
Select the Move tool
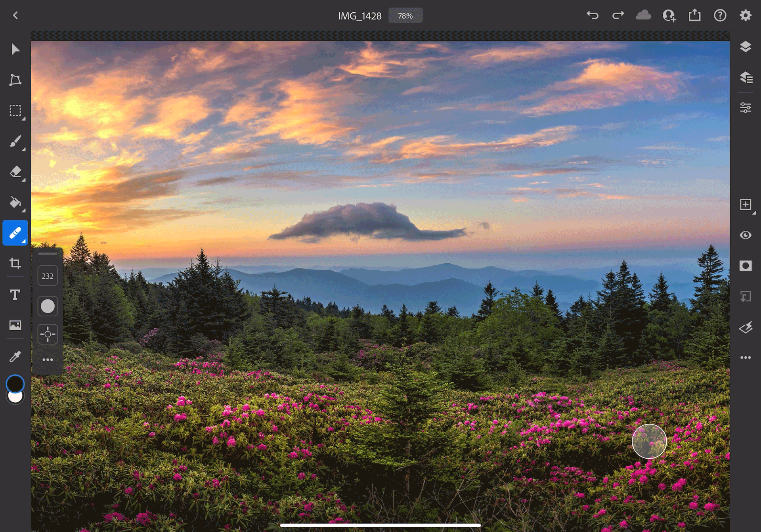click(x=15, y=49)
